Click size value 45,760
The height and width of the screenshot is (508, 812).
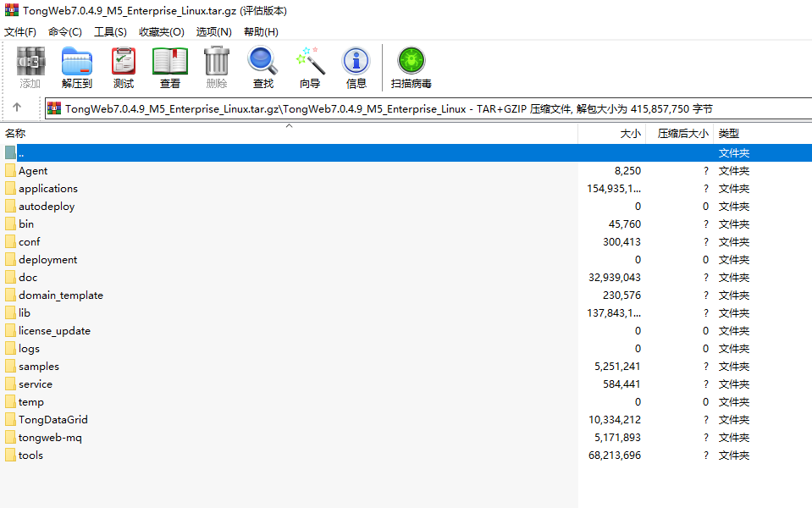[625, 224]
